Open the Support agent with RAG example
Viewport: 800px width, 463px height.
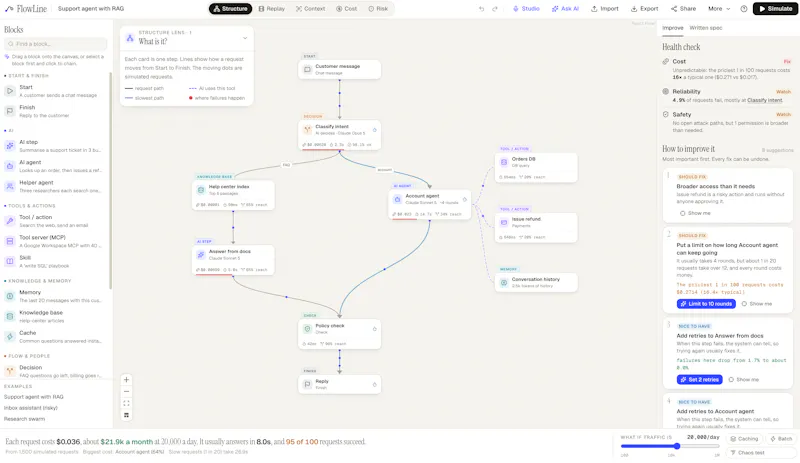(x=34, y=397)
